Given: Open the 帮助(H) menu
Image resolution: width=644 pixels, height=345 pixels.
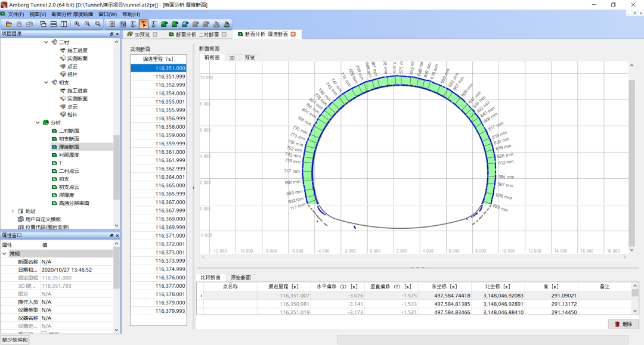Looking at the screenshot, I should point(131,14).
